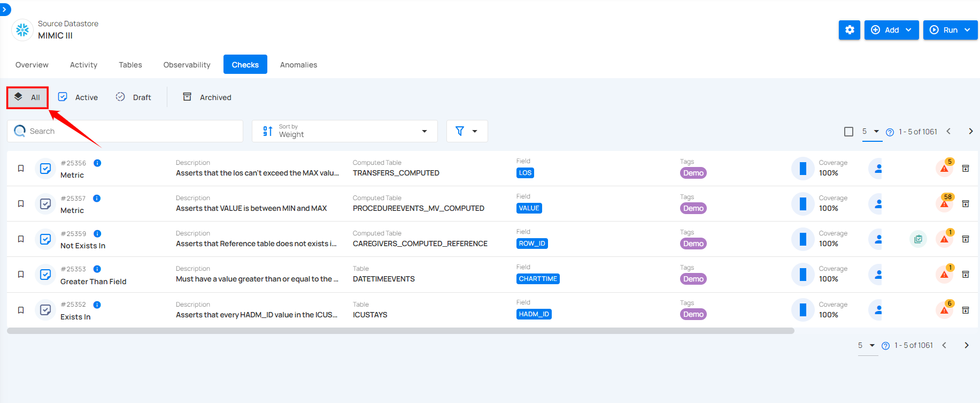The width and height of the screenshot is (980, 403).
Task: Open anomaly warning on ROW_ID check
Action: tap(945, 239)
